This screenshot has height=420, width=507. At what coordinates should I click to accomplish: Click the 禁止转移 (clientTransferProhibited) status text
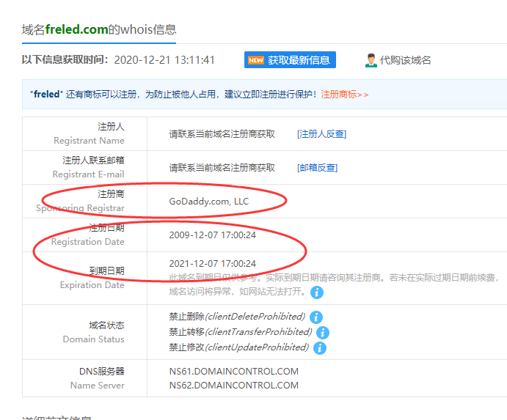(238, 332)
